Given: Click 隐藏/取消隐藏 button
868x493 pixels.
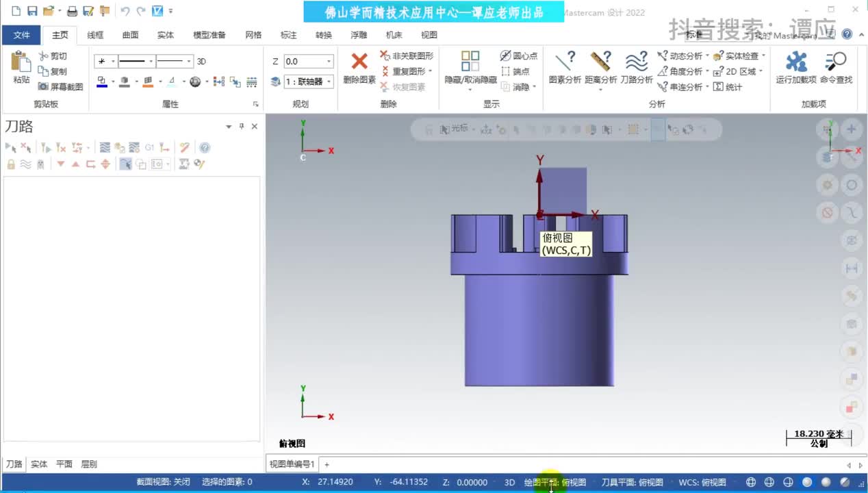Looking at the screenshot, I should tap(470, 71).
